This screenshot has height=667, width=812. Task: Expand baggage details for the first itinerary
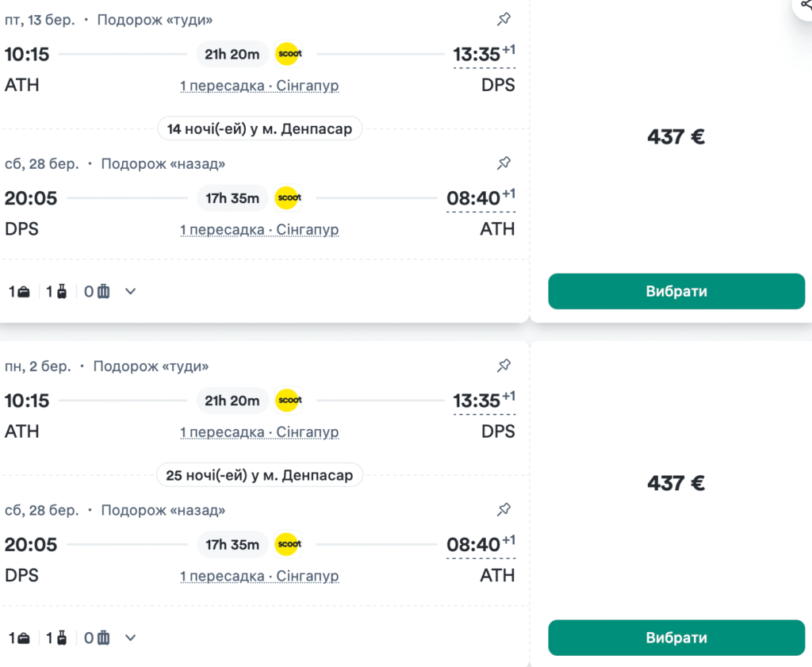tap(130, 291)
